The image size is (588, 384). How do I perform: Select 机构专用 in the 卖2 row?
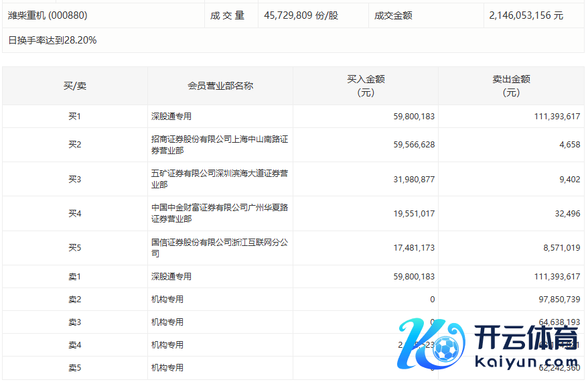click(167, 300)
